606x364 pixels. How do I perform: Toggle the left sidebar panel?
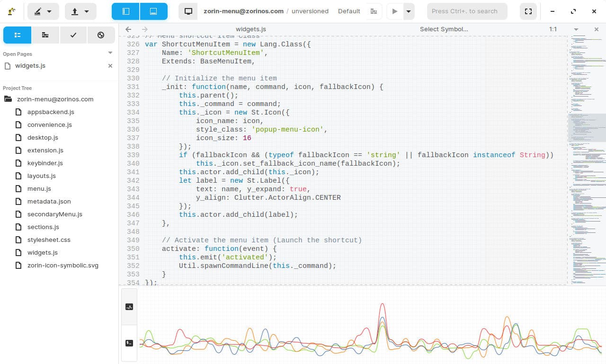[125, 11]
